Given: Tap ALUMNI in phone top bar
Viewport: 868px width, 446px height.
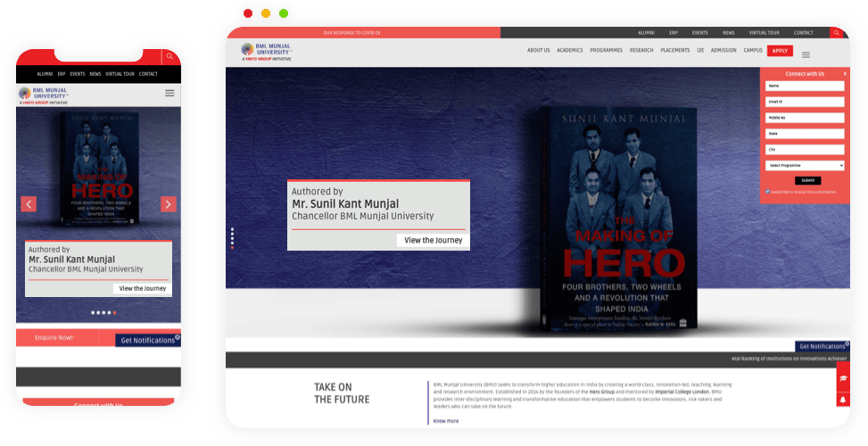Looking at the screenshot, I should point(45,74).
